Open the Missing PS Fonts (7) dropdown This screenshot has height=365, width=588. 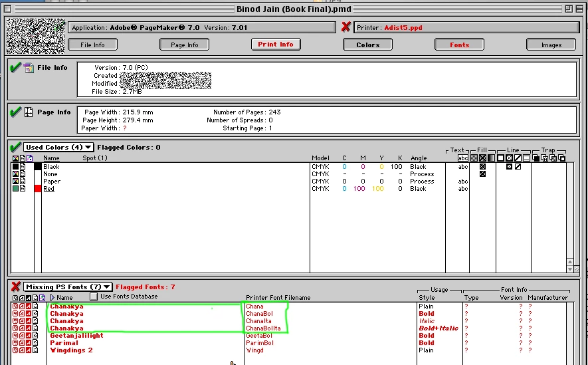click(x=68, y=287)
